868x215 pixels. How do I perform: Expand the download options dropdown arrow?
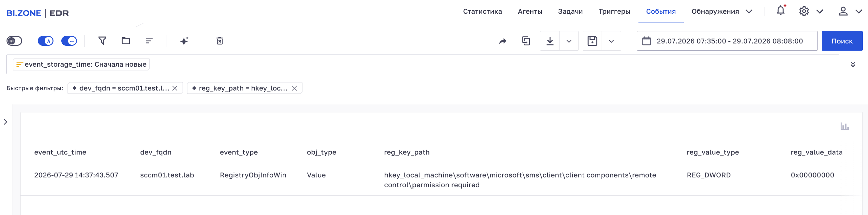point(569,41)
